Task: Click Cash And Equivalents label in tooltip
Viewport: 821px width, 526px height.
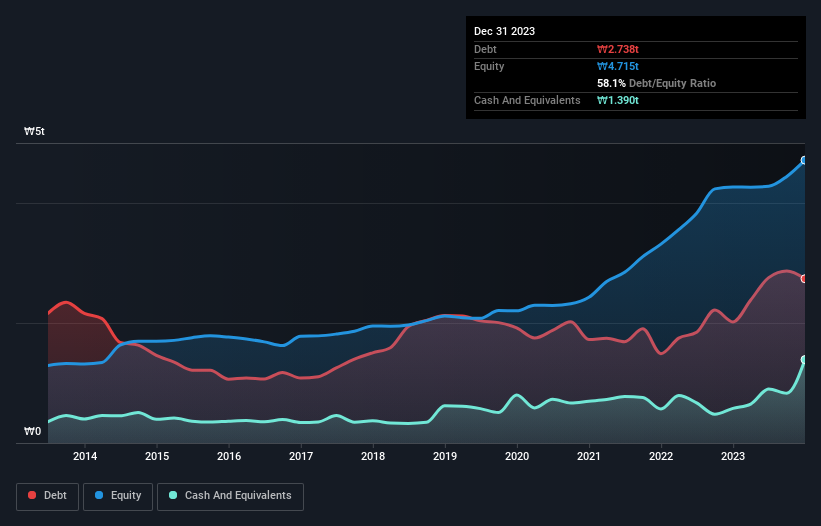Action: [x=527, y=100]
